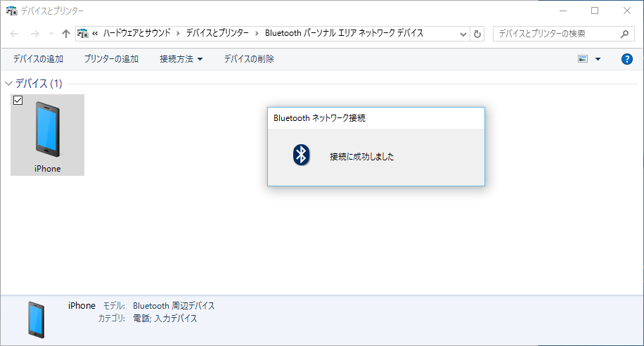Screen dimensions: 644x346
Task: Click the 接続に成功しました message
Action: [x=362, y=157]
